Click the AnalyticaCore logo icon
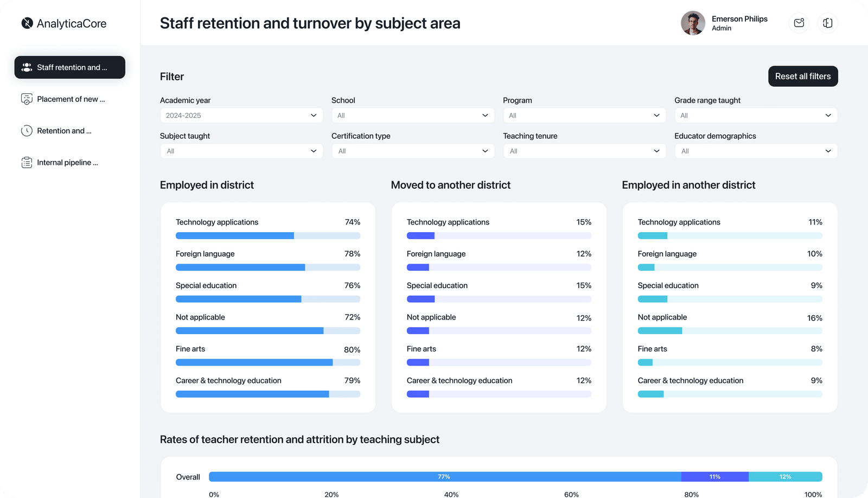Image resolution: width=868 pixels, height=498 pixels. (27, 23)
